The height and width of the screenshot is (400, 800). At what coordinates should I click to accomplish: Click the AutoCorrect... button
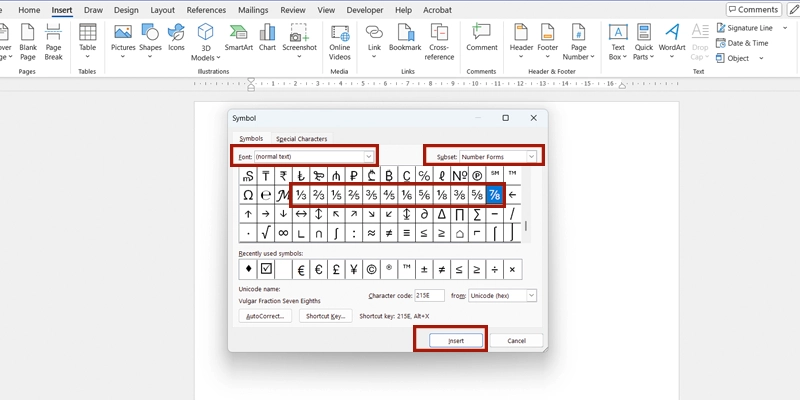266,316
